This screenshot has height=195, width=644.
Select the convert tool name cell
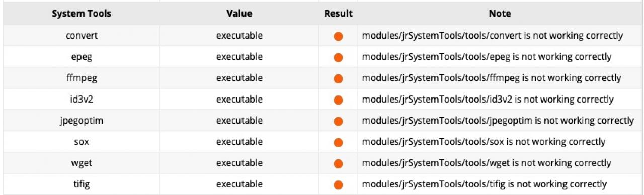pyautogui.click(x=82, y=36)
